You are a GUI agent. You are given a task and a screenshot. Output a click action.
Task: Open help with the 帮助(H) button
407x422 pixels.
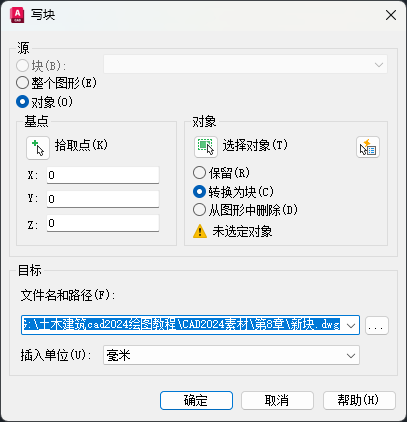[x=359, y=400]
